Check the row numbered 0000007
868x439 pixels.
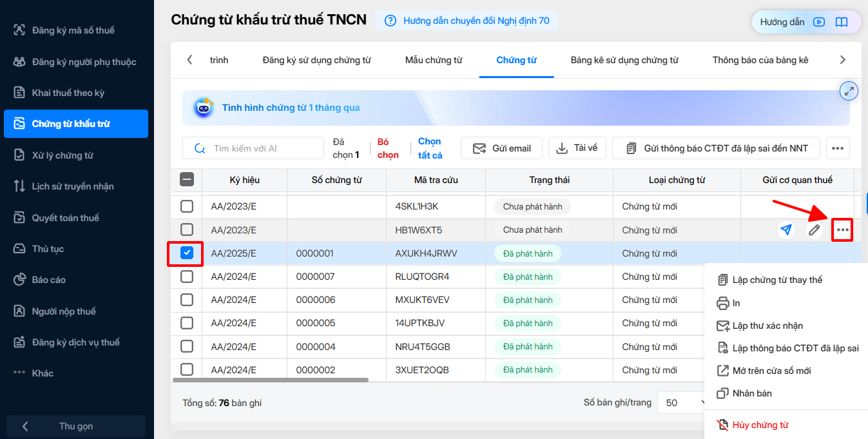coord(186,277)
